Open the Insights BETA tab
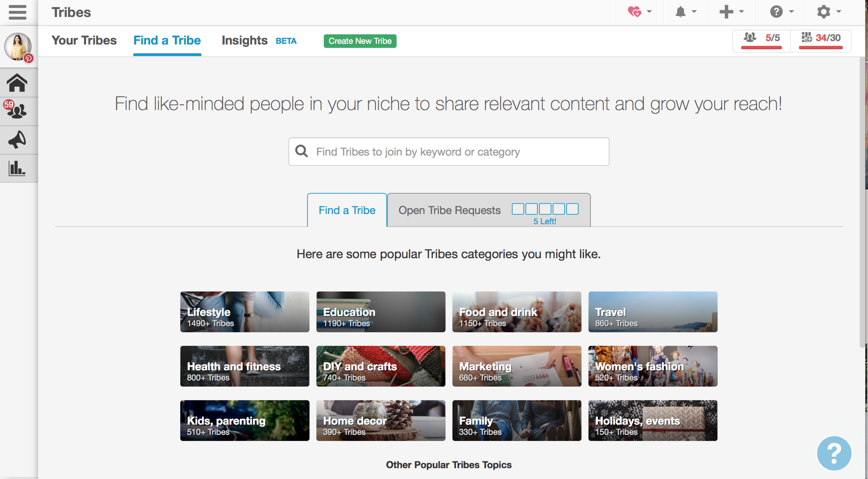Screen dimensions: 868x479 pos(259,41)
